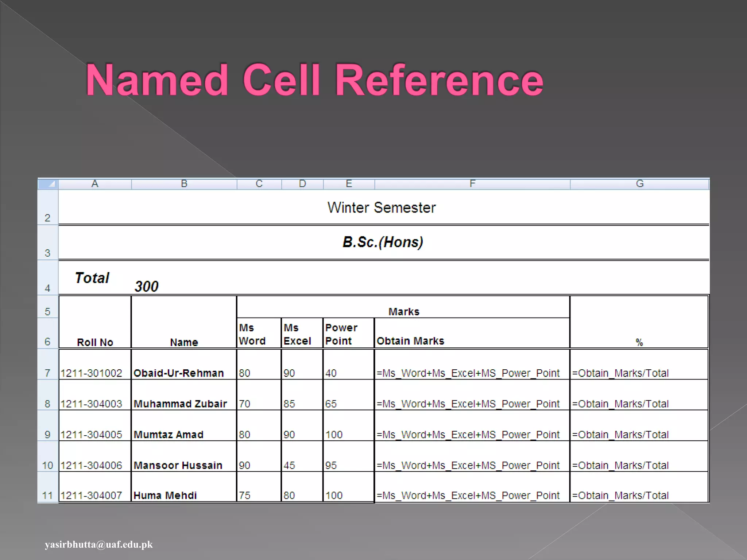Select the Obtain Marks header cell
This screenshot has height=560, width=747.
[x=410, y=341]
